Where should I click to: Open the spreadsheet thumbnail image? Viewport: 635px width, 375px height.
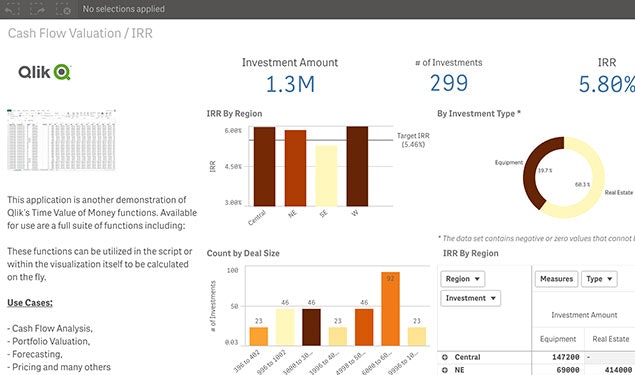(61, 140)
